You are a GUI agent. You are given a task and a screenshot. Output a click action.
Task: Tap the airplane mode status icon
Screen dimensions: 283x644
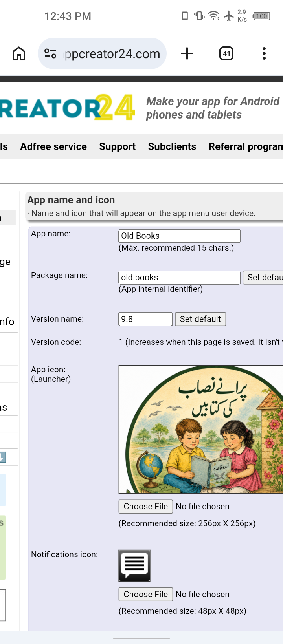tap(229, 16)
